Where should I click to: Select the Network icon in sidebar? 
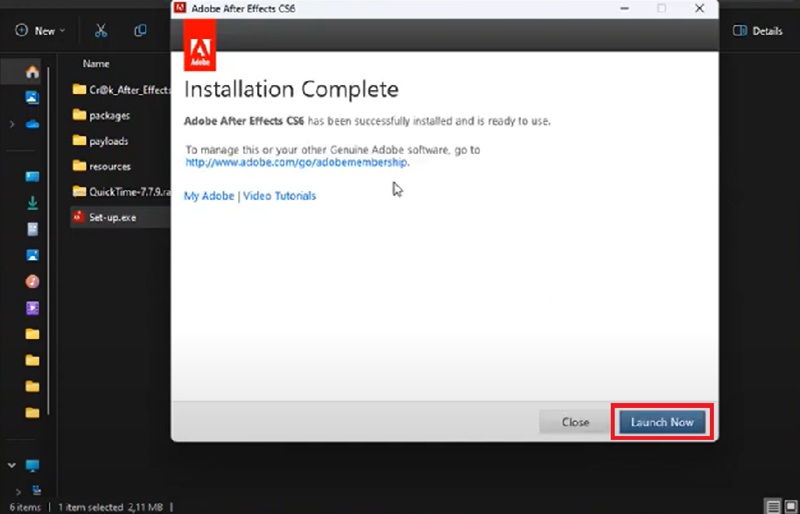[37, 491]
